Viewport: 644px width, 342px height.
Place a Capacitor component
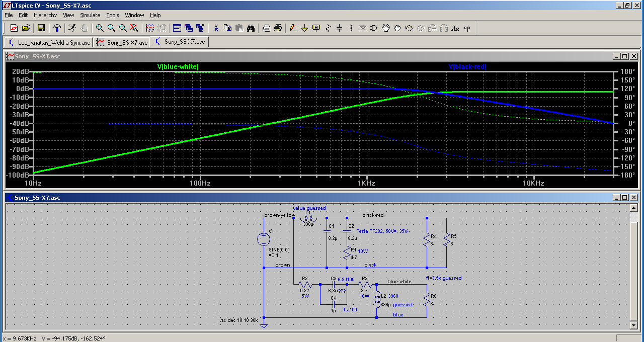[340, 28]
